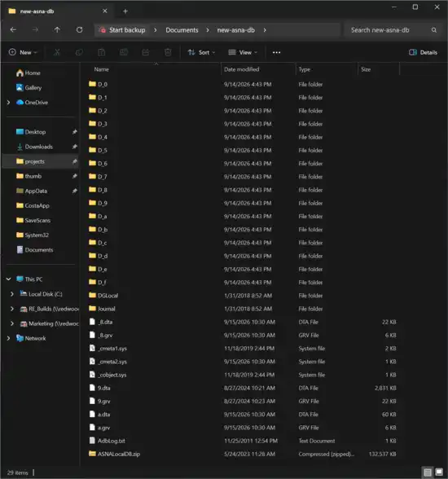
Task: Select the a.grv file
Action: click(99, 428)
